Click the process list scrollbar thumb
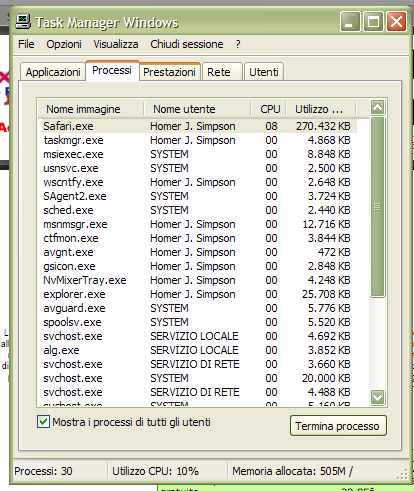 click(x=378, y=207)
